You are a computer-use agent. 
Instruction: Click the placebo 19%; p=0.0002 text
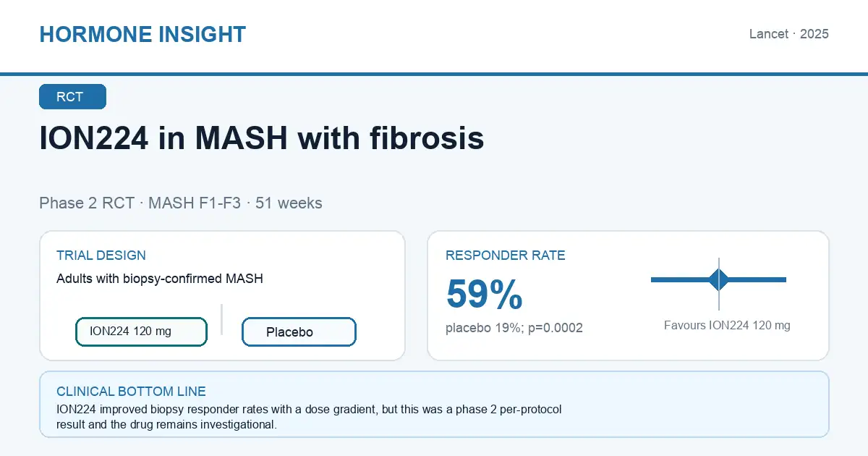click(514, 328)
